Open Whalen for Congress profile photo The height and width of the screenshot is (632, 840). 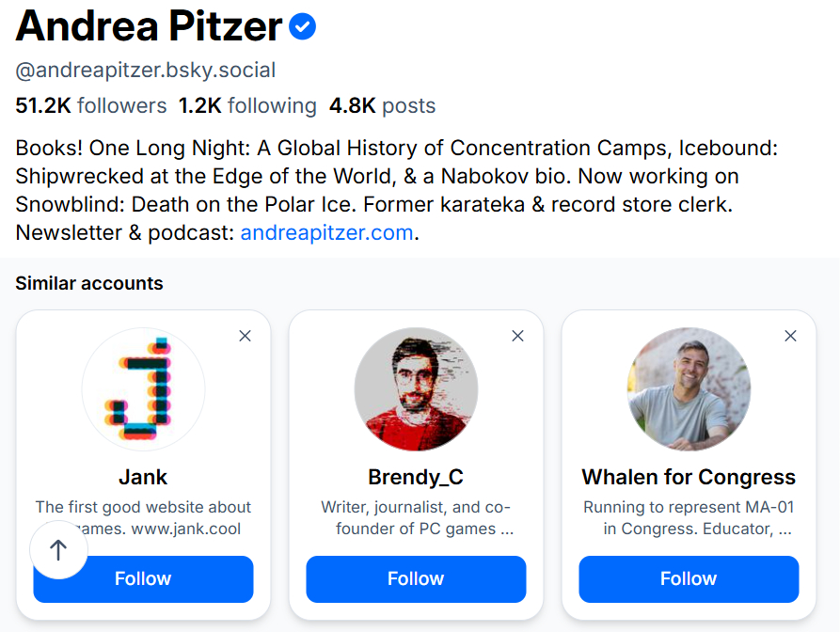[x=689, y=388]
